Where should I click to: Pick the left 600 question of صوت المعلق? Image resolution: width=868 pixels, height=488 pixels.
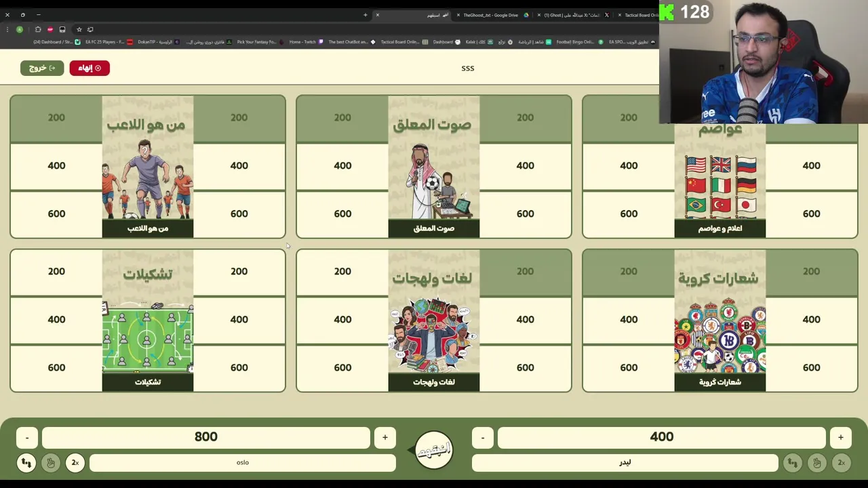(342, 214)
